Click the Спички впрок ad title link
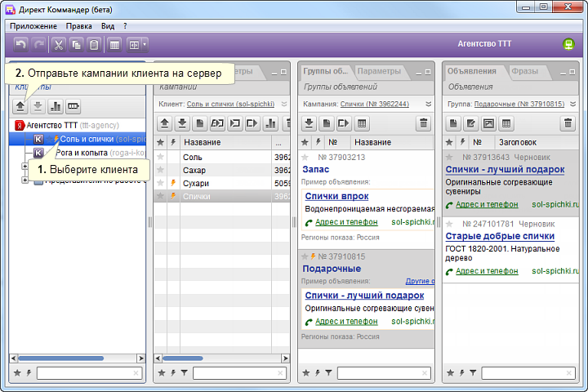The width and height of the screenshot is (588, 392). [x=336, y=196]
